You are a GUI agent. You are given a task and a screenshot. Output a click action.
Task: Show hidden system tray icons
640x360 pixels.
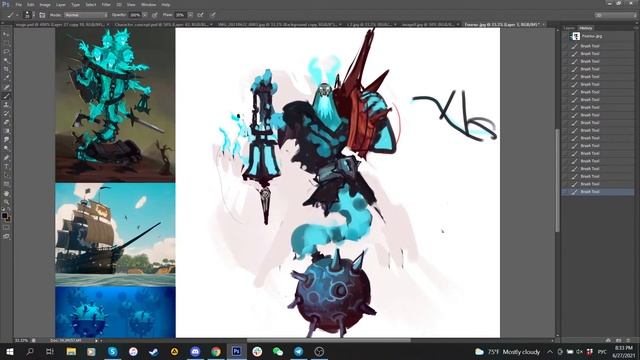[x=550, y=351]
